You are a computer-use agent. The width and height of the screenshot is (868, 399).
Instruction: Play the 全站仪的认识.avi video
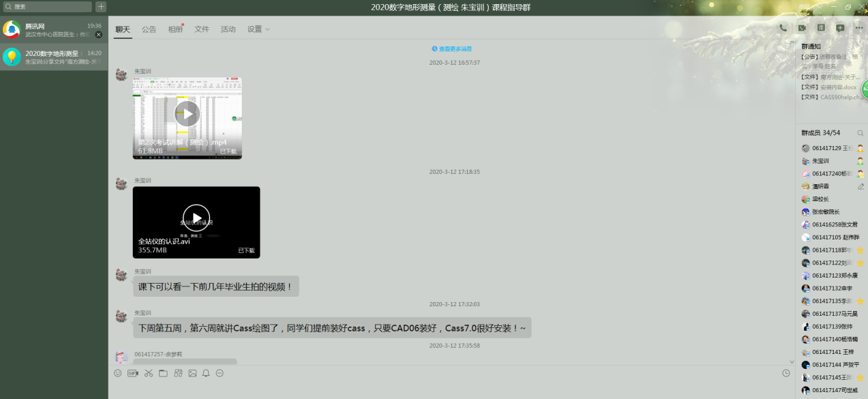pos(196,218)
